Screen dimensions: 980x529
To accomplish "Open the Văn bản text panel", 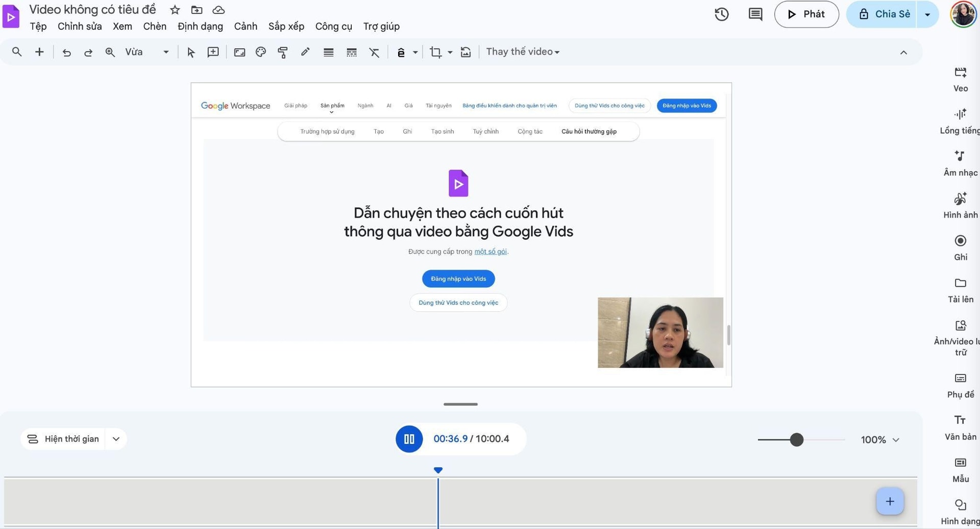I will pyautogui.click(x=961, y=428).
